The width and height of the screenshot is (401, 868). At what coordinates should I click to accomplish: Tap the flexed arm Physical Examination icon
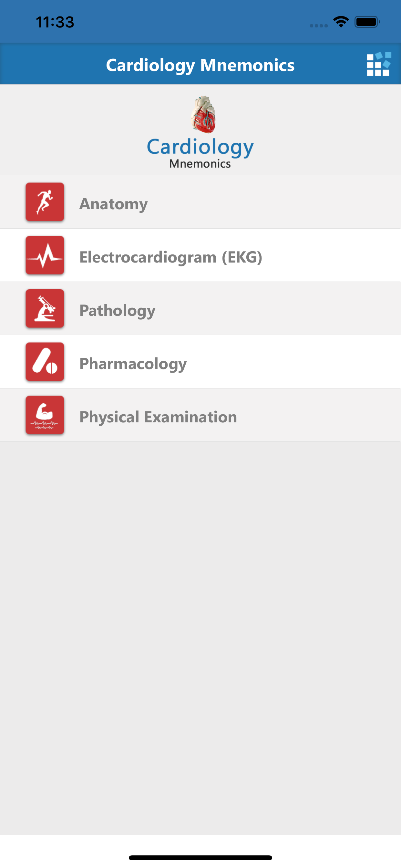pos(45,415)
